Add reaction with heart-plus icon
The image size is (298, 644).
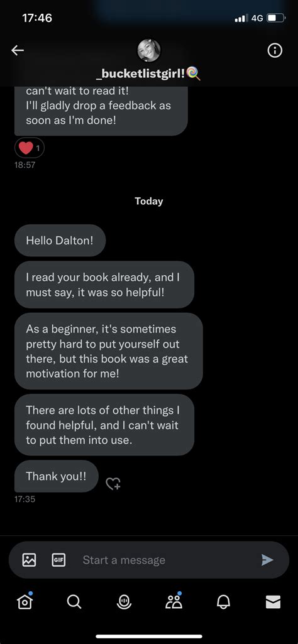(113, 483)
